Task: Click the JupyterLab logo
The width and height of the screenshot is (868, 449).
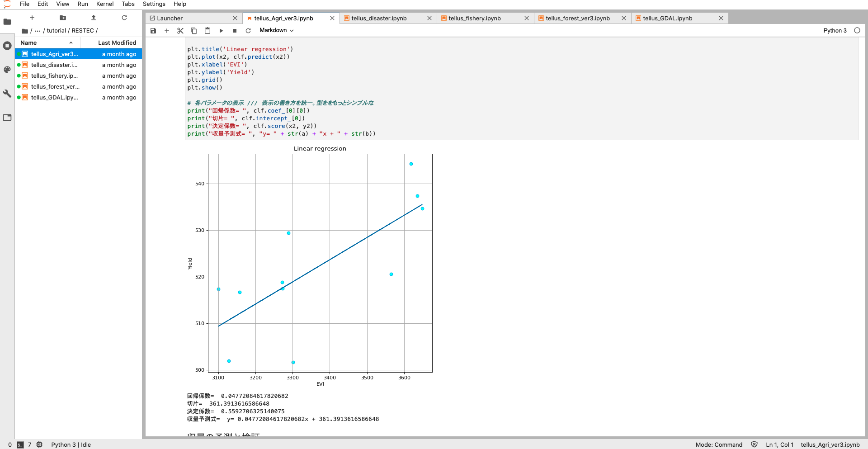Action: point(7,4)
